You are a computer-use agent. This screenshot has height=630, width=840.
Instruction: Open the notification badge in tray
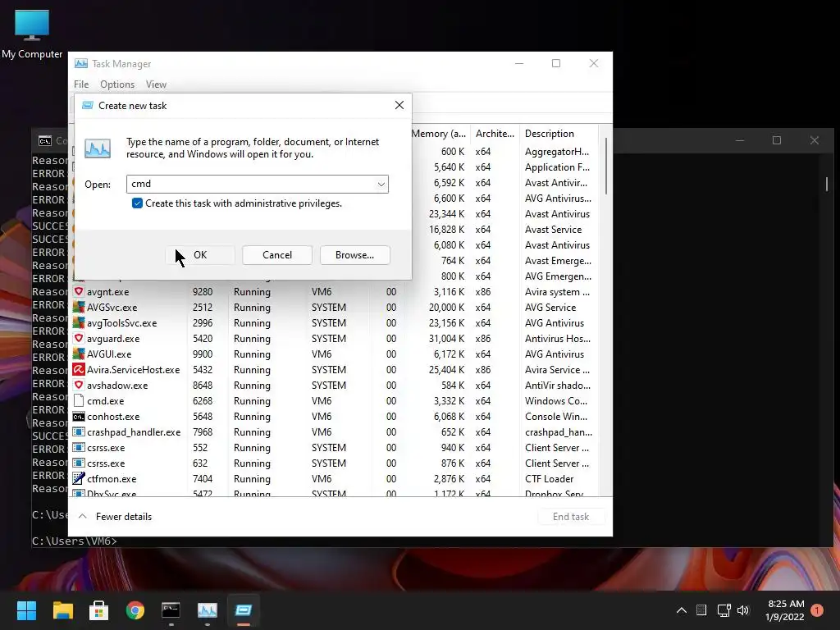[817, 610]
